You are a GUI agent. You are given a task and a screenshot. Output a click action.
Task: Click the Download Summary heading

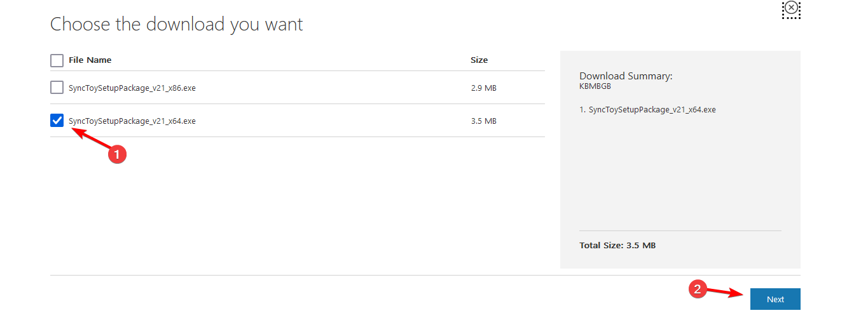point(626,76)
